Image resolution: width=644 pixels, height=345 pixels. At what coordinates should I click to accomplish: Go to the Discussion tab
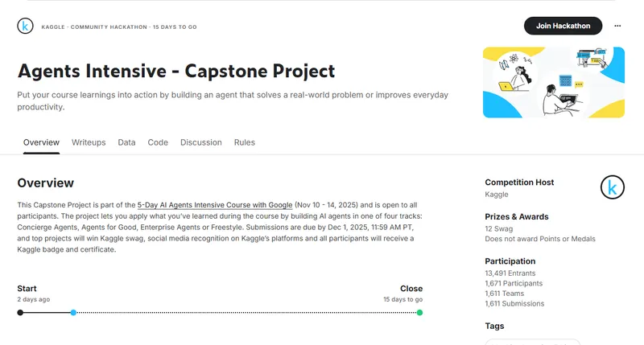pyautogui.click(x=201, y=142)
